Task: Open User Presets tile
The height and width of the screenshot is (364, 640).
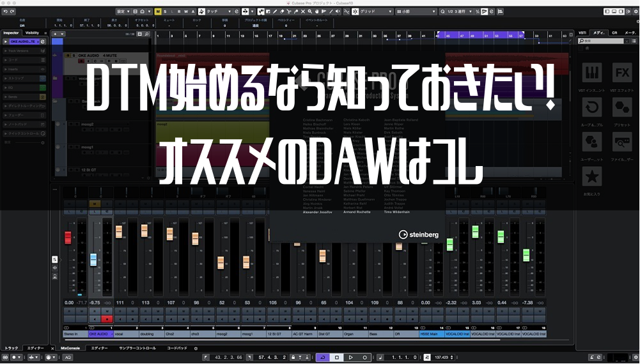Action: tap(591, 142)
